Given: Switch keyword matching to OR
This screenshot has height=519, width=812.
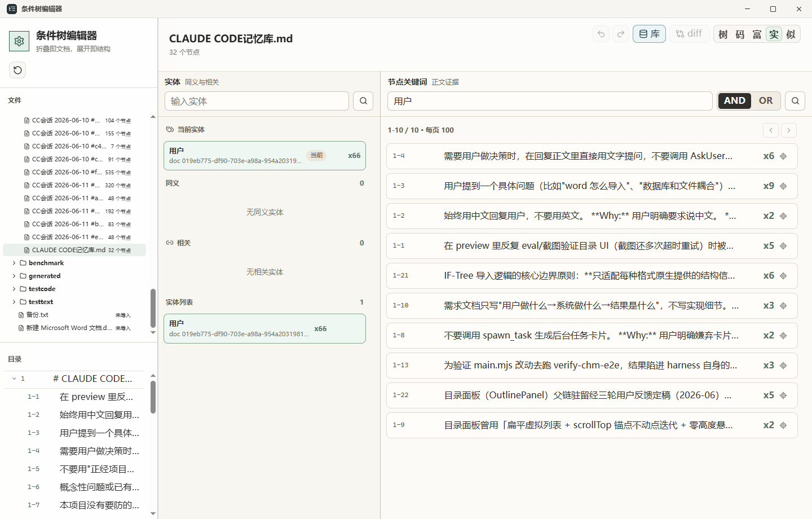Looking at the screenshot, I should pos(766,100).
